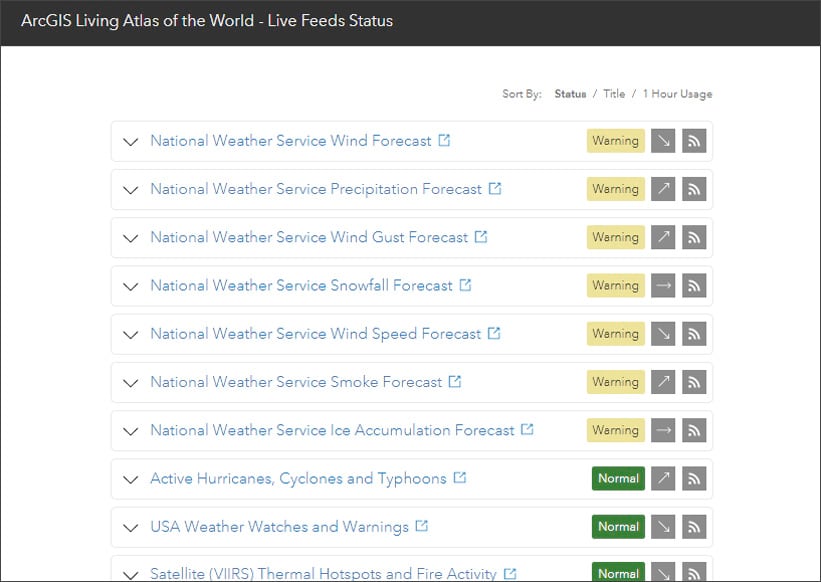Image resolution: width=821 pixels, height=582 pixels.
Task: Click RSS icon on Active Hurricanes row
Action: tap(694, 478)
